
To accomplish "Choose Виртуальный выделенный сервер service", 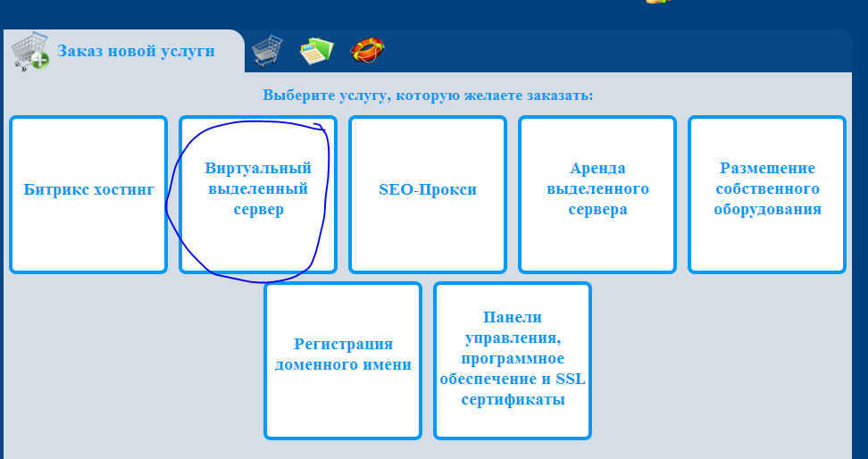I will pyautogui.click(x=258, y=195).
